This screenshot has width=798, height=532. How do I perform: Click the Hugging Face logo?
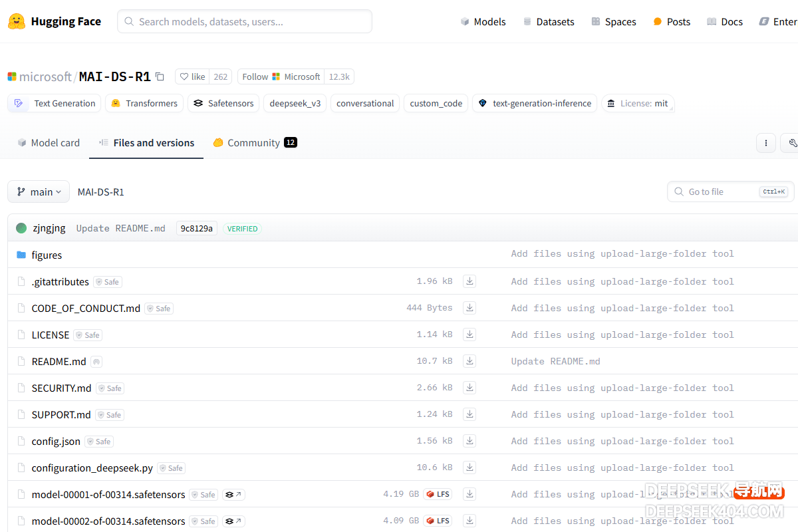coord(55,21)
